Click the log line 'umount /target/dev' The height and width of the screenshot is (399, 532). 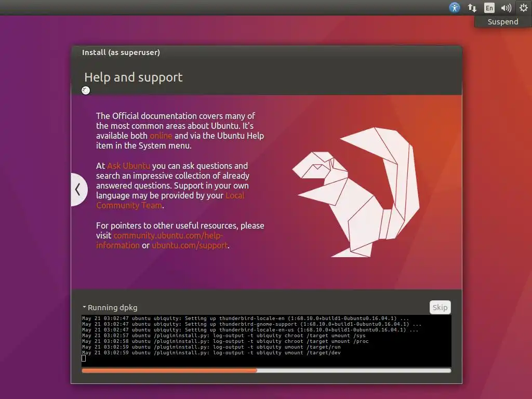(211, 353)
